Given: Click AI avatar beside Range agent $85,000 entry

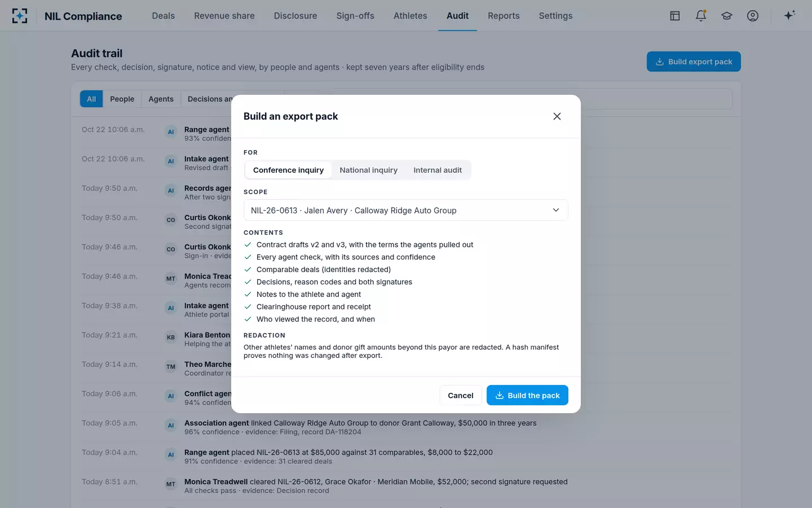Looking at the screenshot, I should coord(171,455).
